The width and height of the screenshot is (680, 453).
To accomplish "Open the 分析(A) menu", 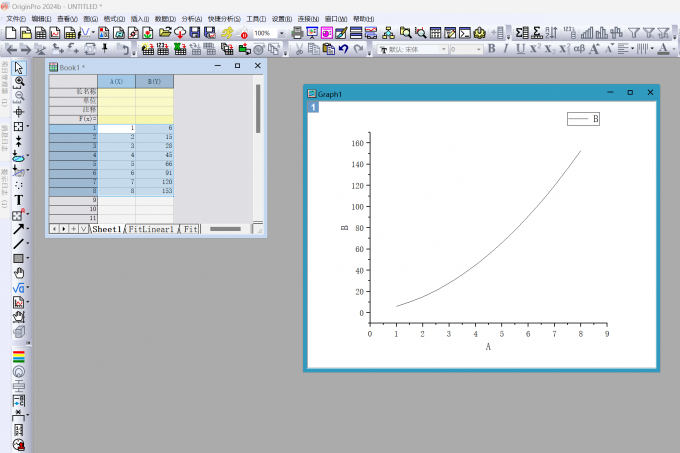I will 192,19.
